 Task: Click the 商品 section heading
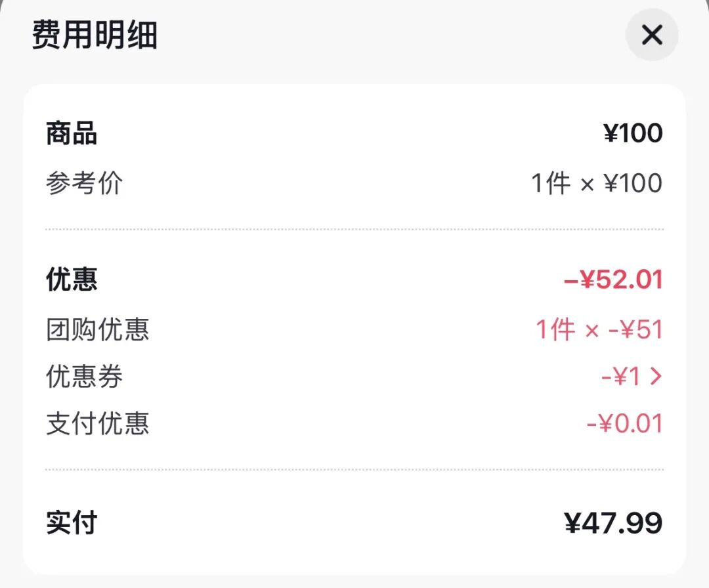(72, 134)
